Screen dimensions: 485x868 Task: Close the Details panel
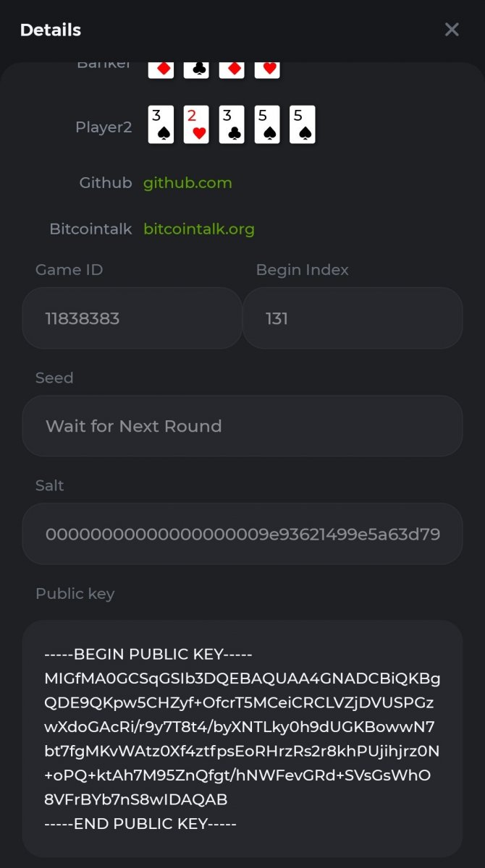(452, 30)
